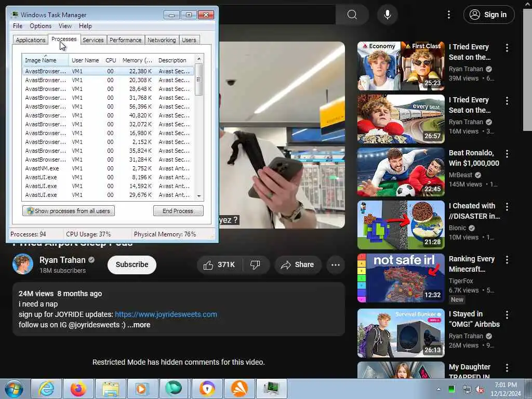Switch to the Services tab
This screenshot has height=399, width=532.
click(x=93, y=40)
